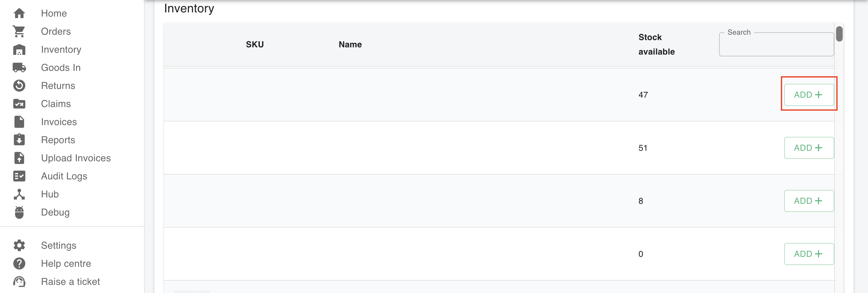Navigate to Upload Invoices
Viewport: 868px width, 293px height.
[76, 158]
